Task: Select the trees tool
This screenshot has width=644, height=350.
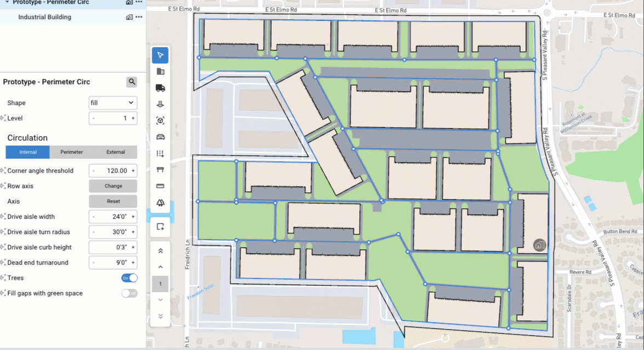Action: [160, 202]
